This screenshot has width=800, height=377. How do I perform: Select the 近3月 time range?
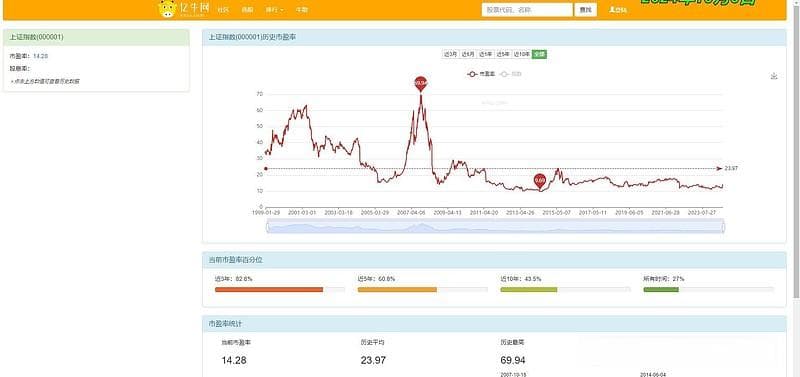pos(450,54)
